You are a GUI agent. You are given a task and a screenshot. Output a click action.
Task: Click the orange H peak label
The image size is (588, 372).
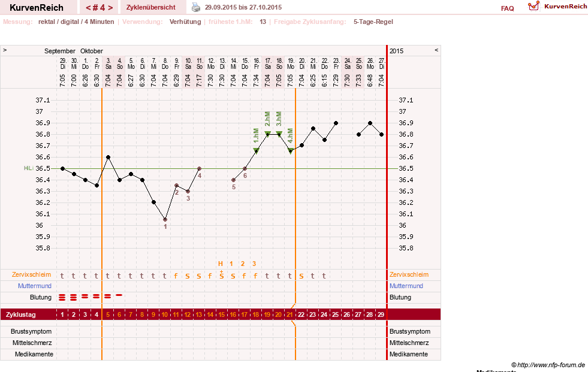click(x=221, y=264)
